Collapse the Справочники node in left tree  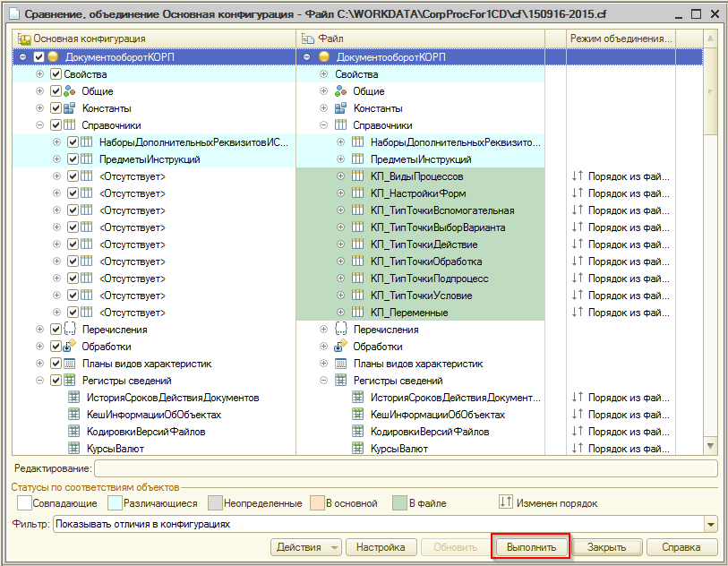pyautogui.click(x=39, y=125)
